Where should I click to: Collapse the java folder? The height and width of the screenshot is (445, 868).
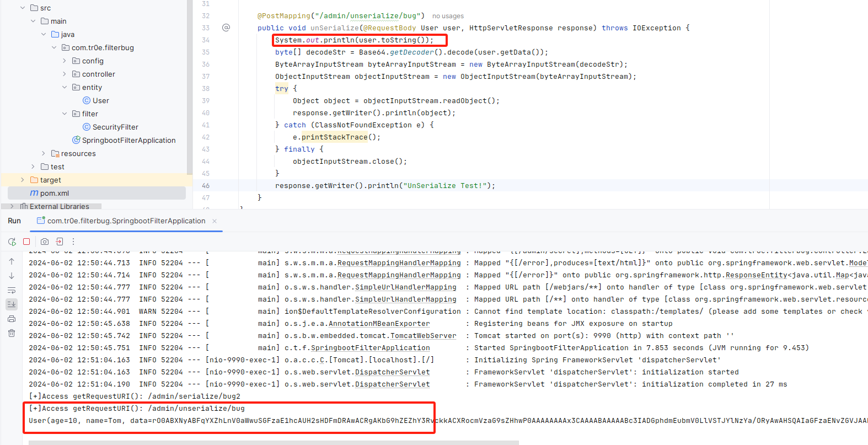[44, 34]
